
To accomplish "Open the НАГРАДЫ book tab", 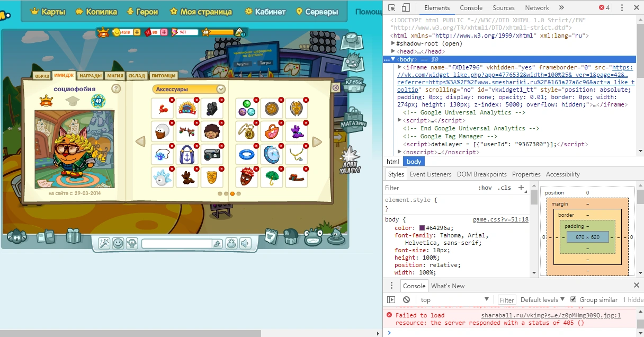I will (90, 76).
